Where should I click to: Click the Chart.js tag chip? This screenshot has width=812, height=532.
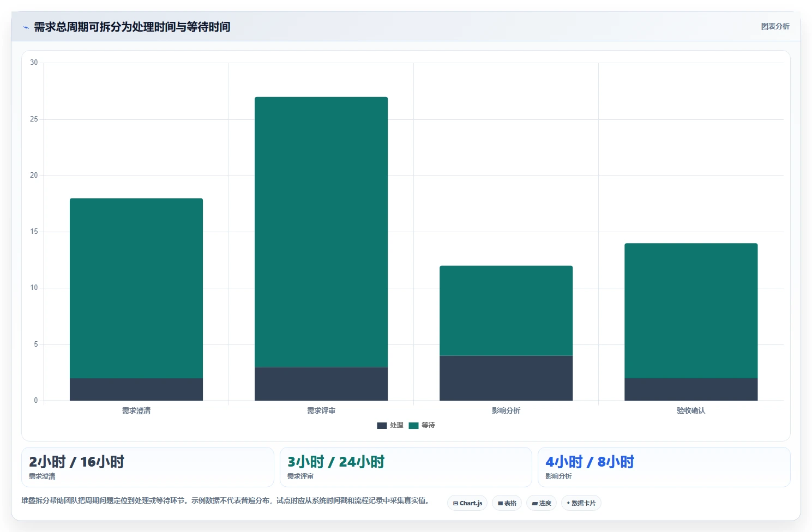(x=467, y=503)
